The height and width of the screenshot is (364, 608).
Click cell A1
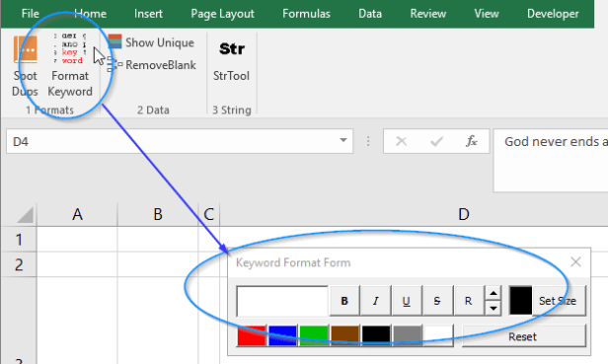(77, 240)
